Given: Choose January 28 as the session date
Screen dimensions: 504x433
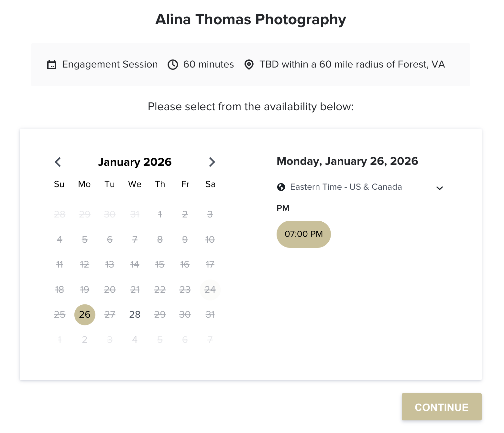Looking at the screenshot, I should pyautogui.click(x=135, y=314).
